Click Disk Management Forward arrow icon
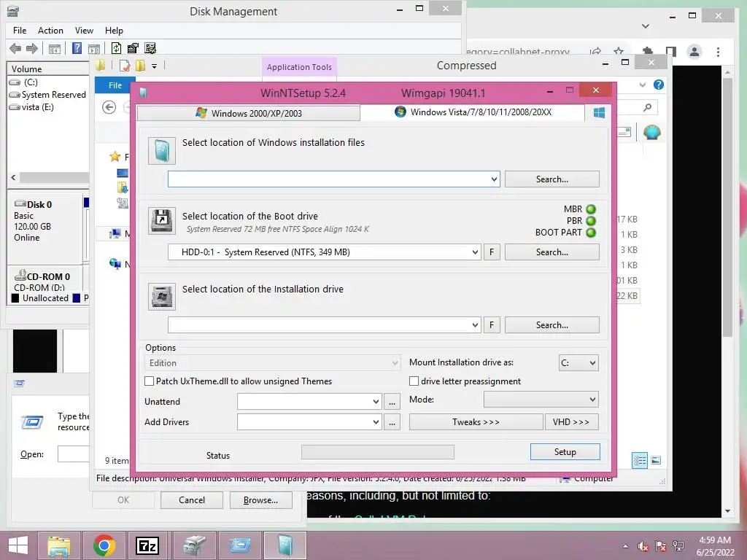The height and width of the screenshot is (560, 747). pyautogui.click(x=32, y=48)
